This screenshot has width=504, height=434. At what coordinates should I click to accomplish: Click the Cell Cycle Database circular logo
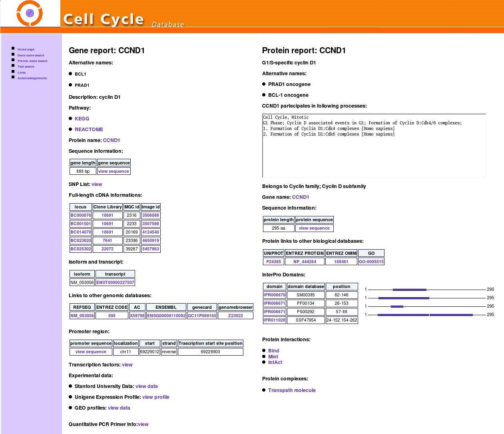[x=30, y=13]
